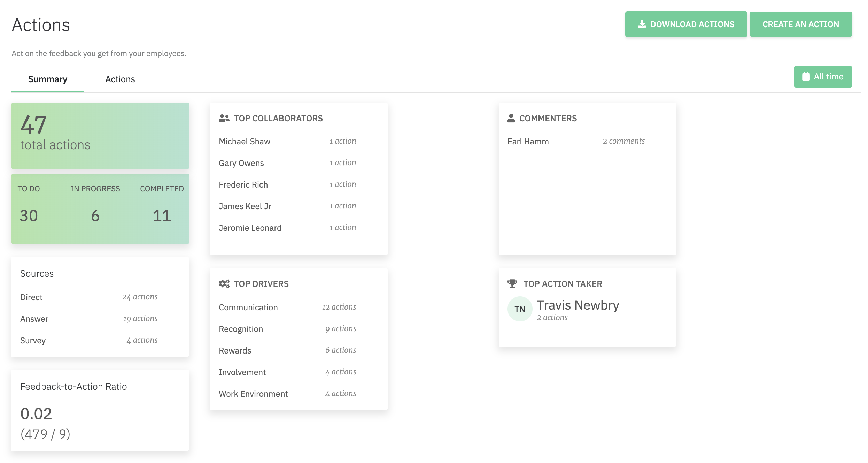The image size is (868, 463).
Task: Click the calendar icon on All time
Action: tap(806, 77)
